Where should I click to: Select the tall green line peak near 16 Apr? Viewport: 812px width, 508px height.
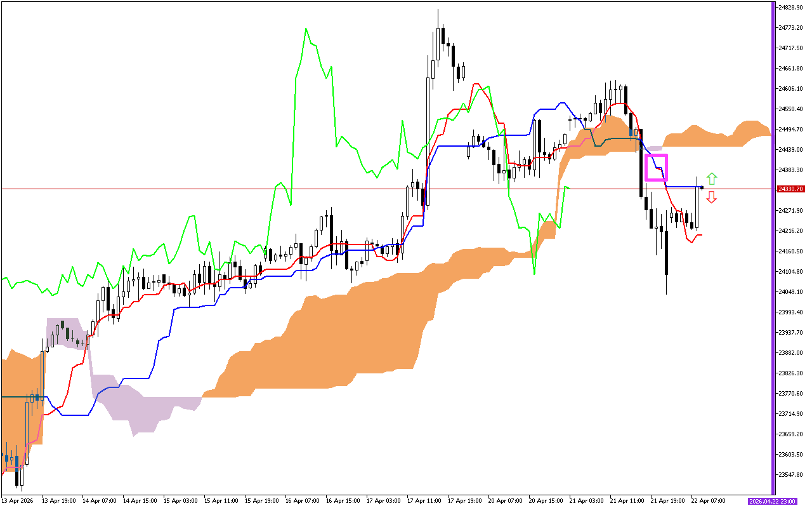coord(305,29)
